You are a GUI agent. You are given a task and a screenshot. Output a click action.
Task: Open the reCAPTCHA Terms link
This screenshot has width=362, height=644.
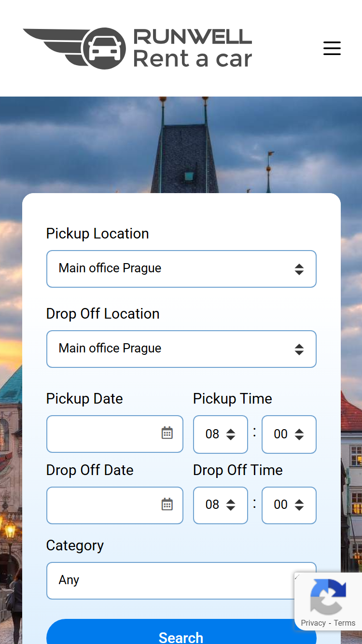(345, 623)
